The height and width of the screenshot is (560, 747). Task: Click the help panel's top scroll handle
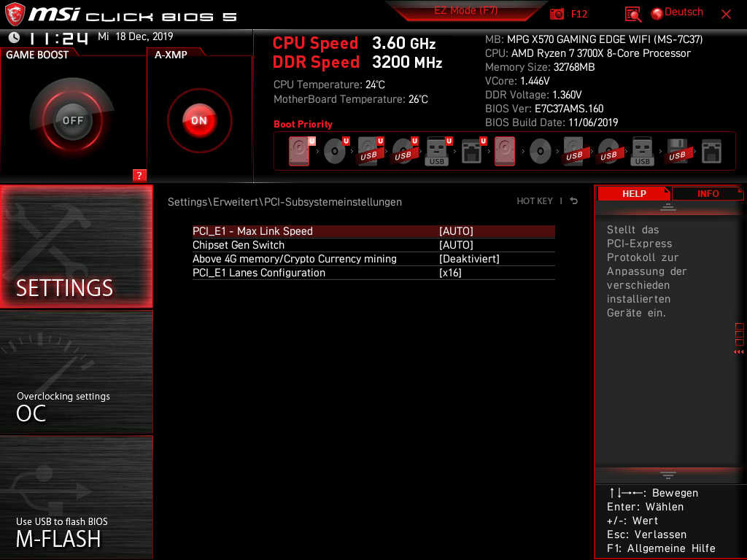[668, 207]
